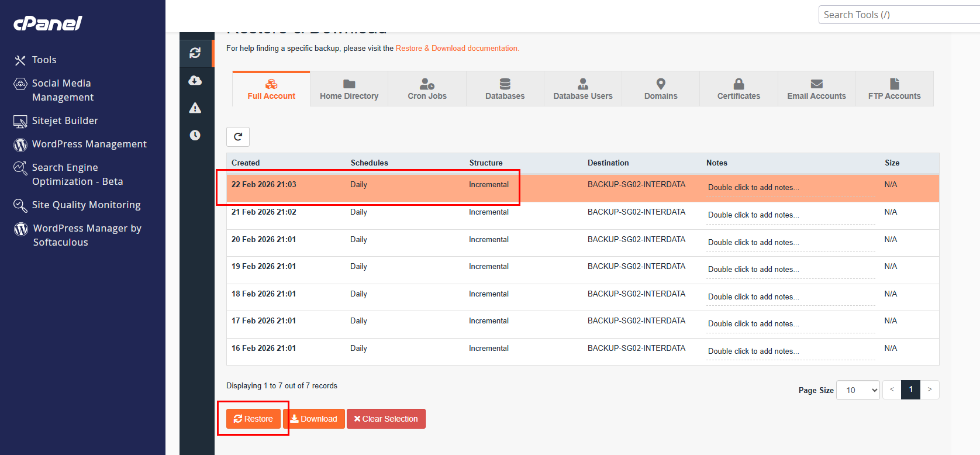Go to previous page of records

click(x=892, y=389)
